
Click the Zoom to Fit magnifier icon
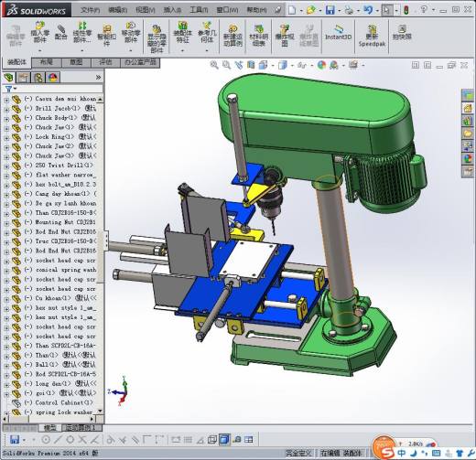click(214, 65)
